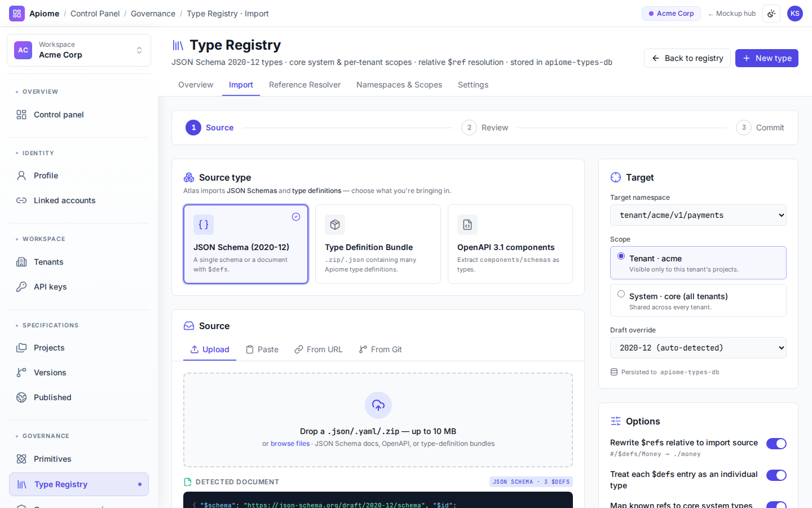Click the Tenants building icon
This screenshot has width=812, height=508.
click(21, 262)
